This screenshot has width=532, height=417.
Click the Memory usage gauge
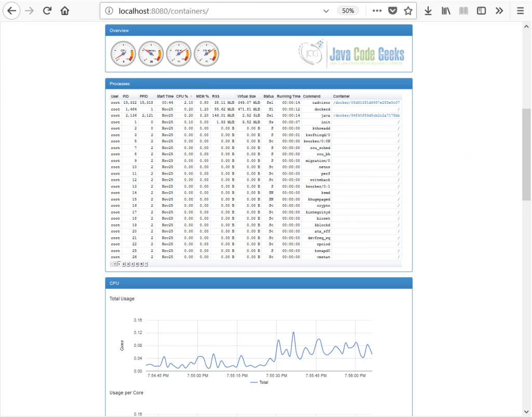tap(151, 53)
